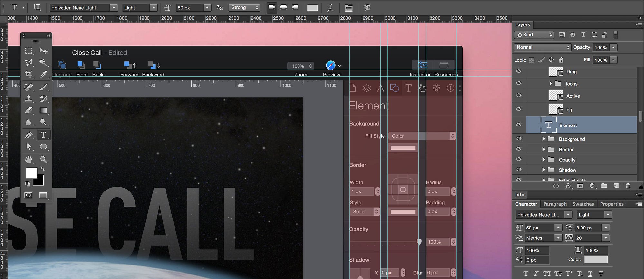Hide the Element text layer
Screen dimensions: 644x279
519,125
